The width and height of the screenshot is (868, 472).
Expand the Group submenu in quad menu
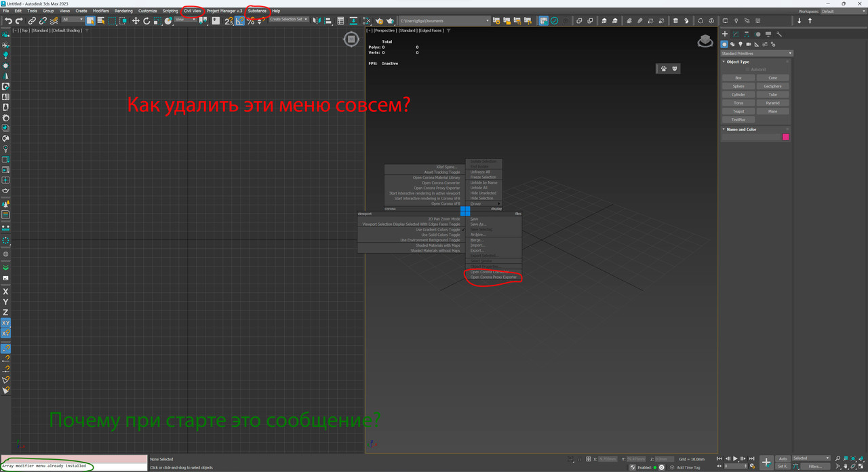point(485,203)
